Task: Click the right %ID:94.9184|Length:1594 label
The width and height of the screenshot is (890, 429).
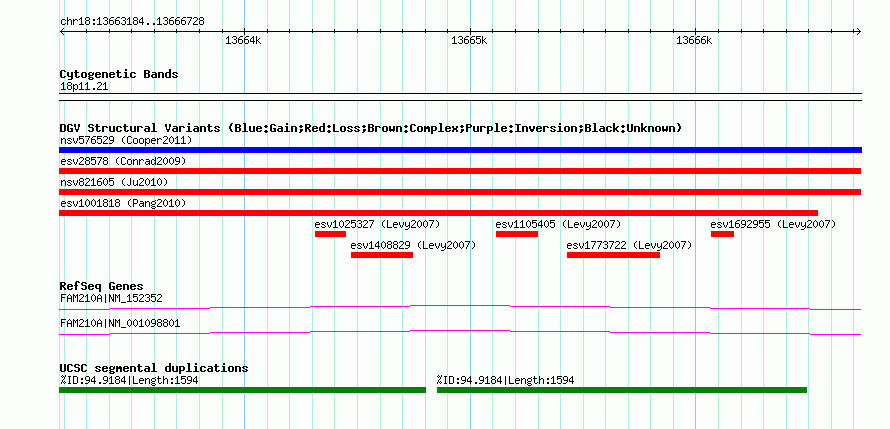Action: (505, 380)
